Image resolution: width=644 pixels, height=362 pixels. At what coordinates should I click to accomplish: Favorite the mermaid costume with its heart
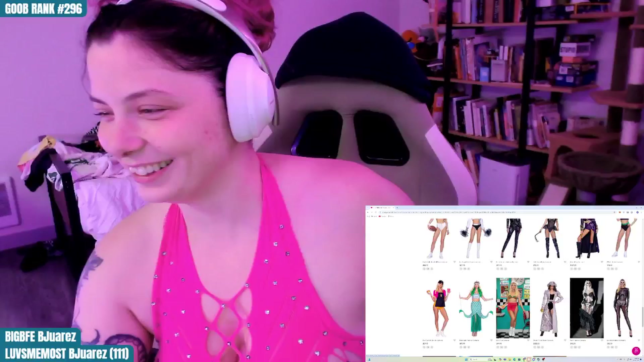(x=491, y=340)
